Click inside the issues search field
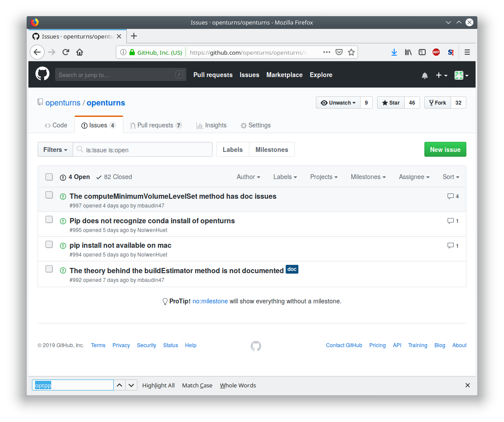Viewport: 504px width, 422px height. click(x=143, y=149)
